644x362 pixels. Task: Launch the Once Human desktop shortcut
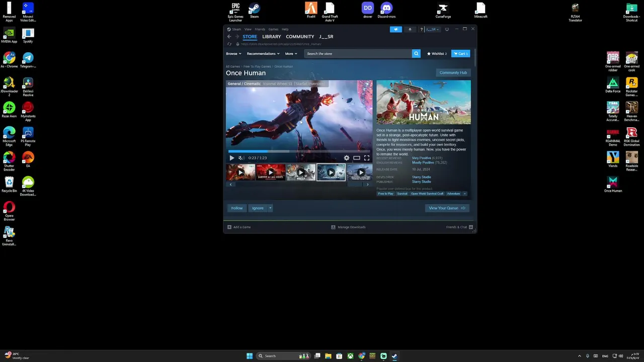click(613, 185)
